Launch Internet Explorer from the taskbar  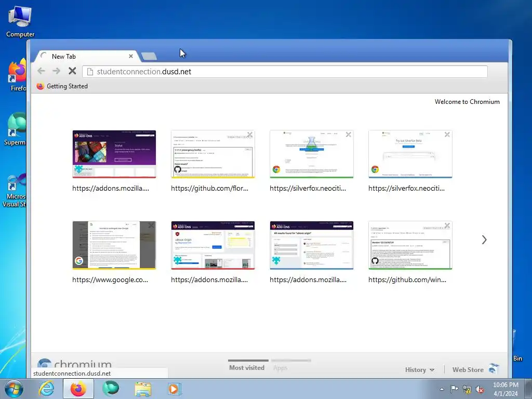46,389
